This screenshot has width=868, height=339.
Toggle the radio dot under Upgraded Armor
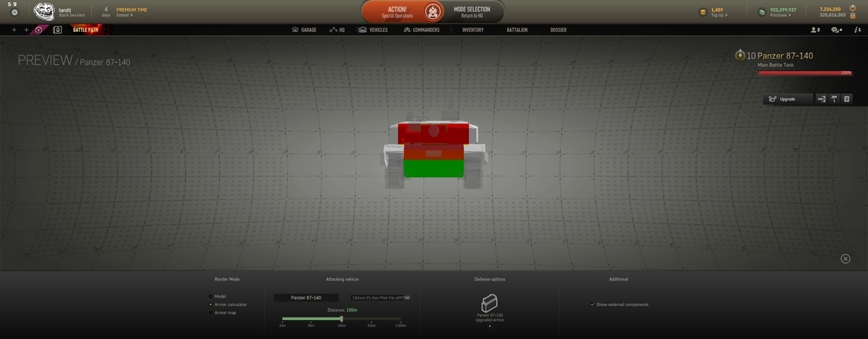(x=490, y=326)
